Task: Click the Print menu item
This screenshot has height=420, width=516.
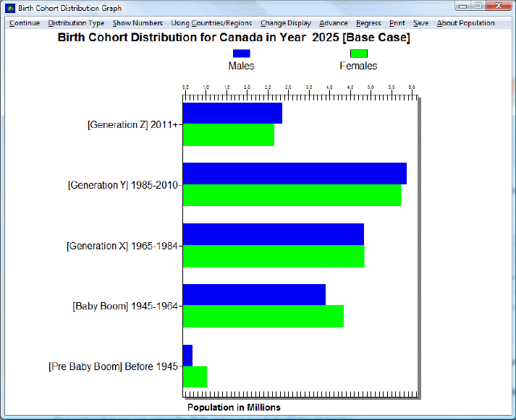Action: (x=397, y=23)
